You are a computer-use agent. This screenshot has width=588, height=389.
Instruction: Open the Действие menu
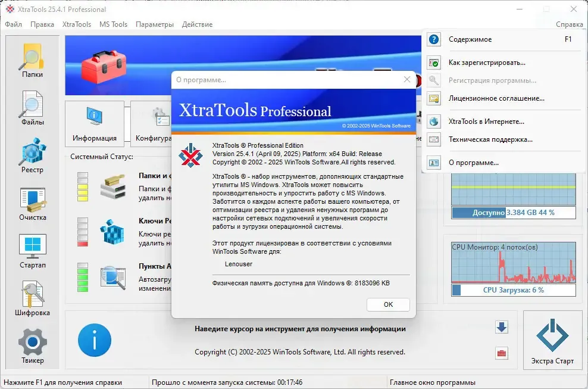point(197,24)
